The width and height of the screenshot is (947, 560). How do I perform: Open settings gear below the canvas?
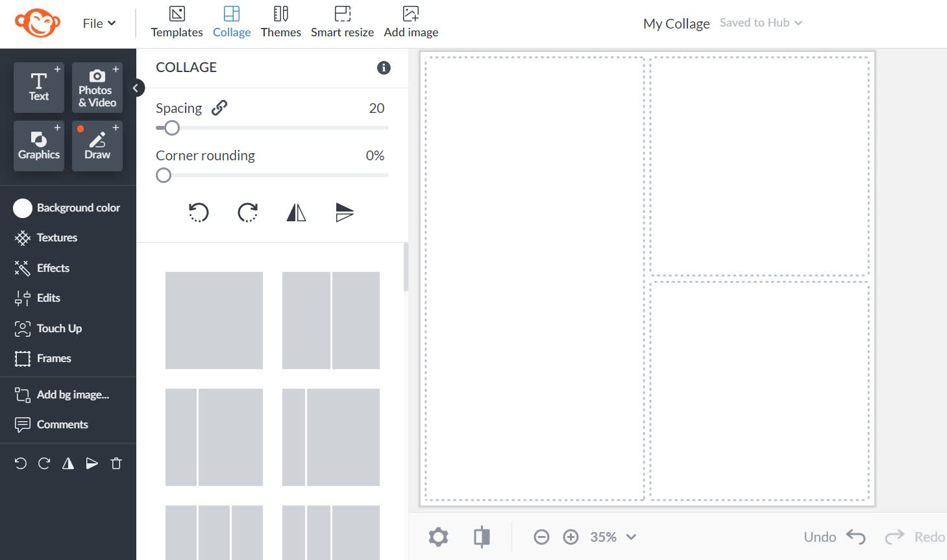(x=438, y=537)
